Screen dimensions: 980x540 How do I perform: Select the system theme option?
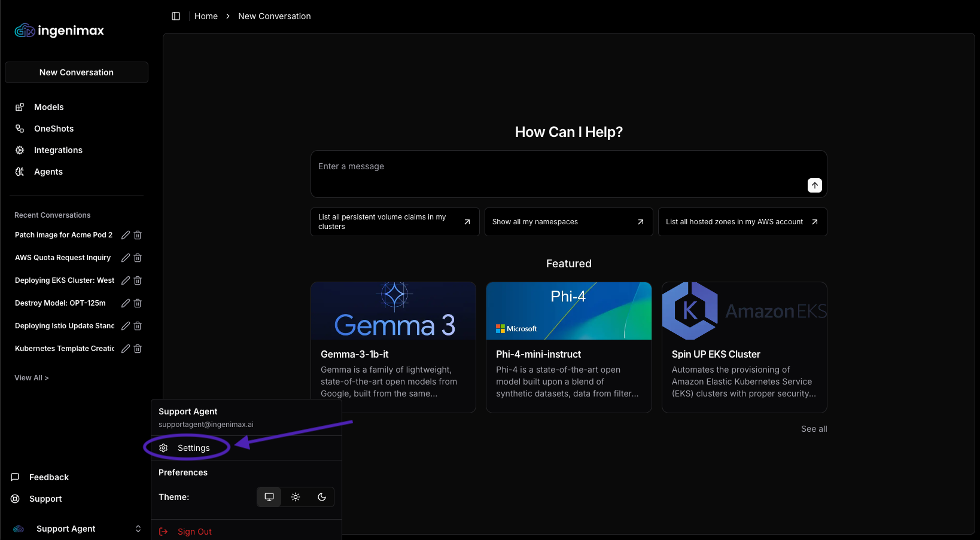tap(269, 497)
